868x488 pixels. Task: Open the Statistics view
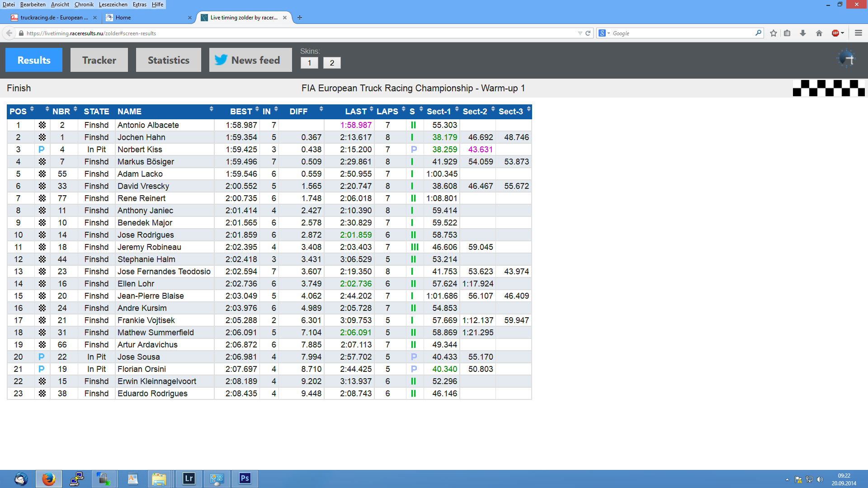click(x=169, y=60)
